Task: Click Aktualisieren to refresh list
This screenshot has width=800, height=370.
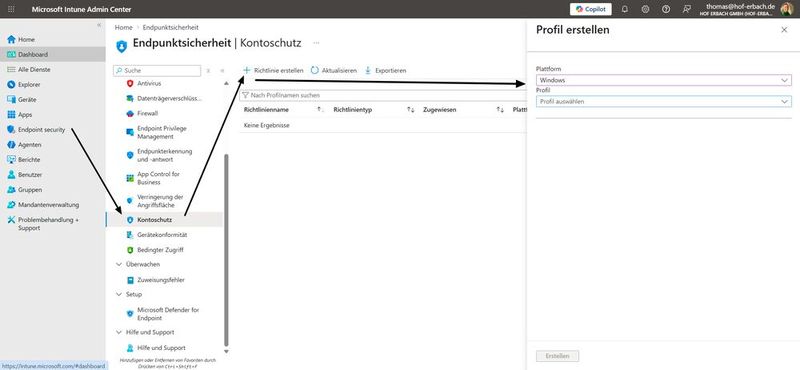Action: click(334, 70)
